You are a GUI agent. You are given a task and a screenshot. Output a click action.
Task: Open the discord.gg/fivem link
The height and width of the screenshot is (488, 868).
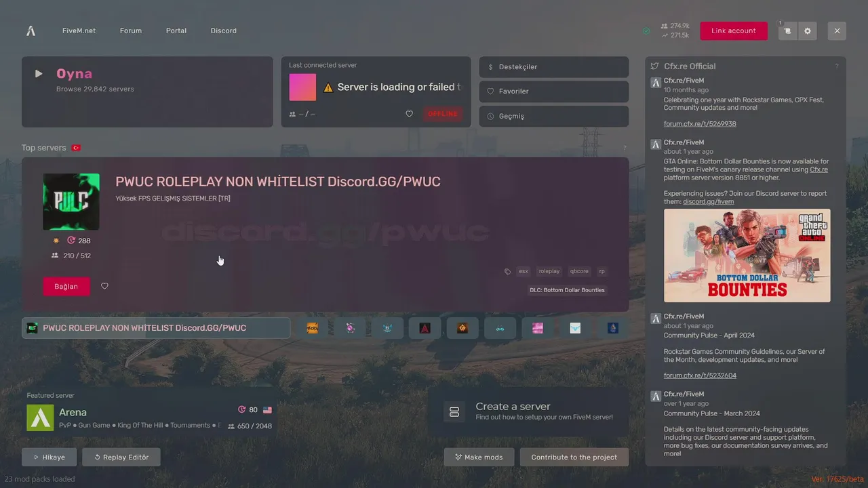[x=709, y=202]
